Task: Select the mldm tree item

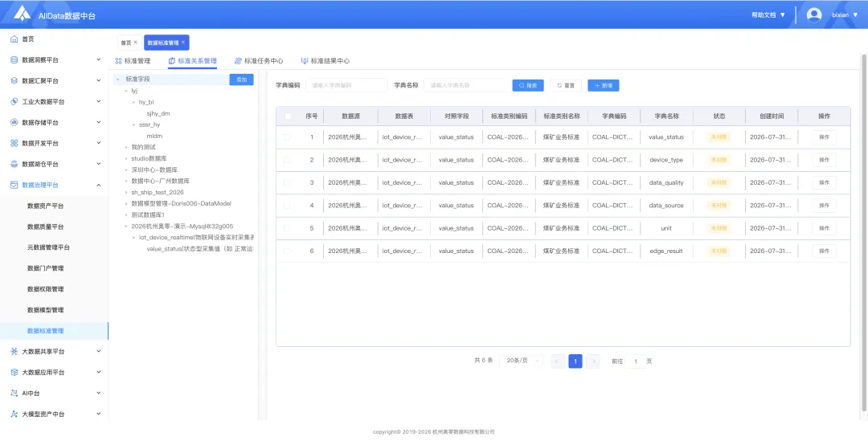Action: [154, 136]
